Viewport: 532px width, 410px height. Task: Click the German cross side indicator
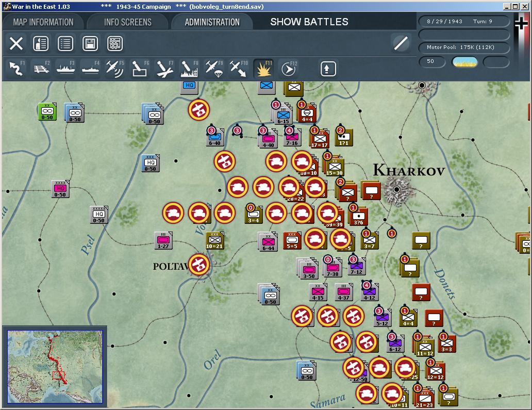(x=521, y=23)
